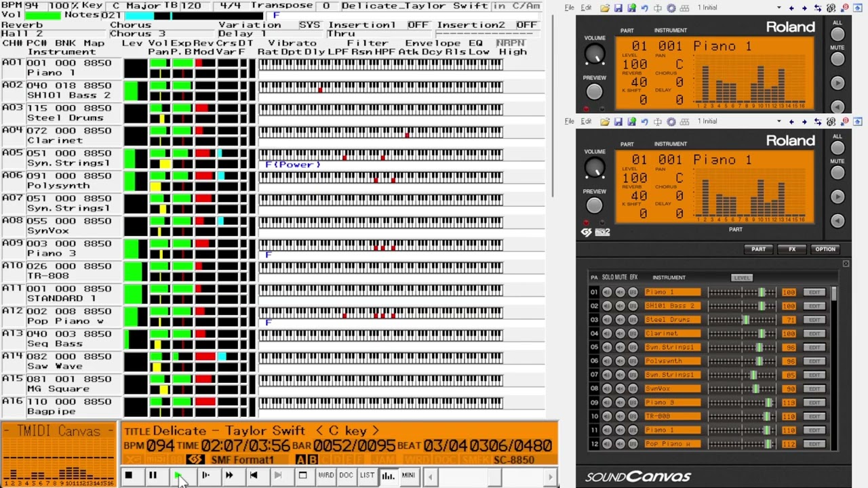Click FX tab button
This screenshot has width=868, height=488.
pyautogui.click(x=791, y=249)
